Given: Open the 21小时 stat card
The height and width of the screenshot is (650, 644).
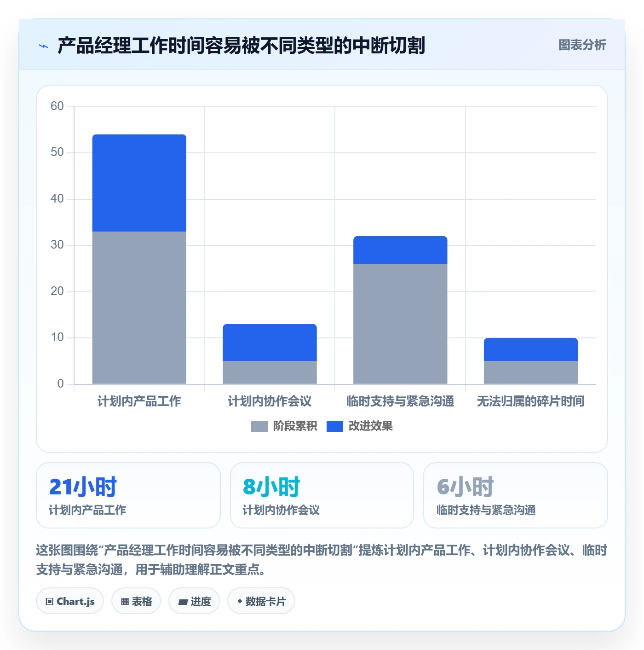Looking at the screenshot, I should click(x=128, y=495).
